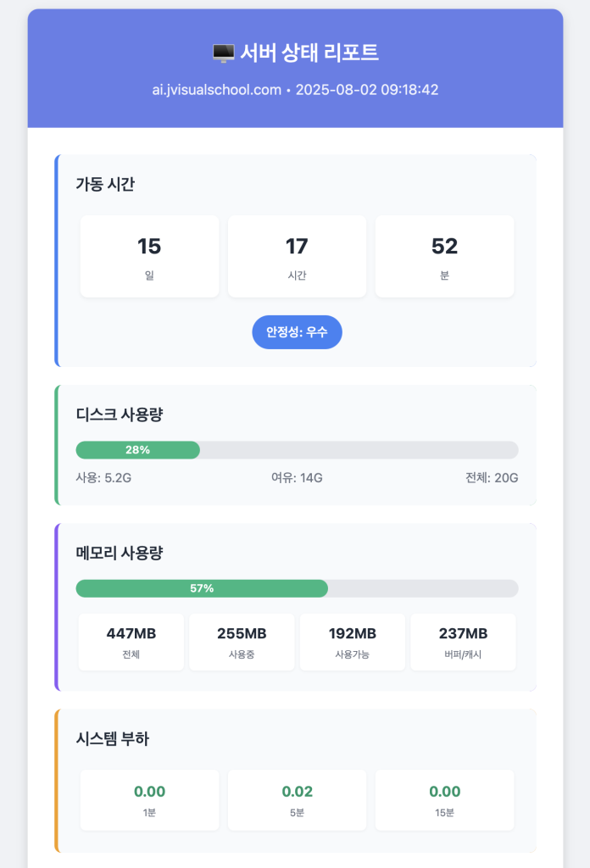Screen dimensions: 590x868
Task: Select the 255MB 사용중 memory card
Action: pyautogui.click(x=242, y=643)
